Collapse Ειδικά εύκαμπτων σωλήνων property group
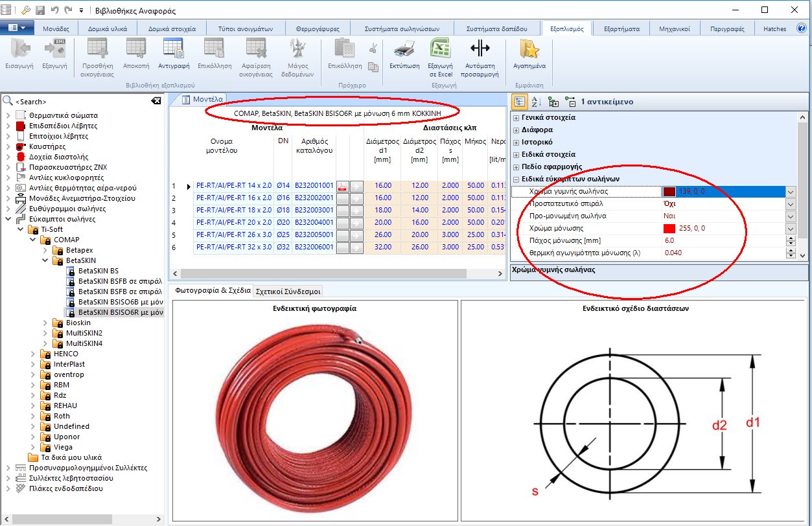The image size is (812, 526). (x=516, y=179)
